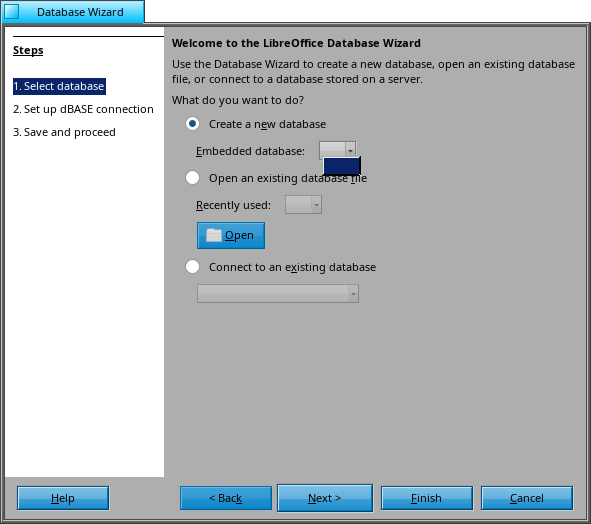This screenshot has height=524, width=591.
Task: Go to previous step with Back button
Action: pyautogui.click(x=226, y=498)
